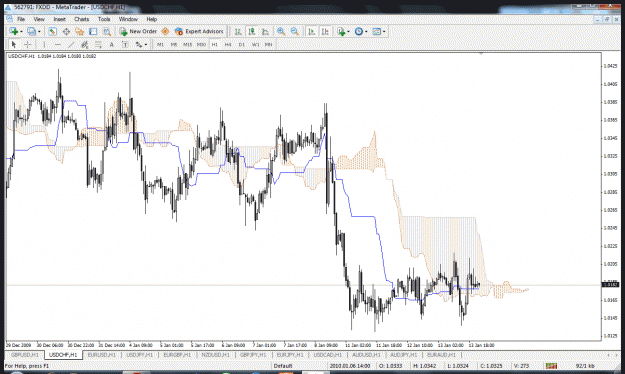Expand the Periods dropdown arrow
625x374 pixels.
click(x=366, y=31)
